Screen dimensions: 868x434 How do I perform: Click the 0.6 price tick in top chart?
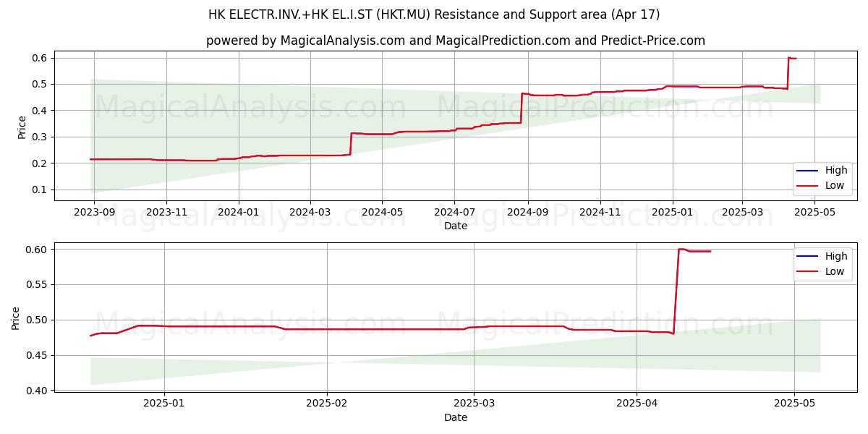[41, 58]
